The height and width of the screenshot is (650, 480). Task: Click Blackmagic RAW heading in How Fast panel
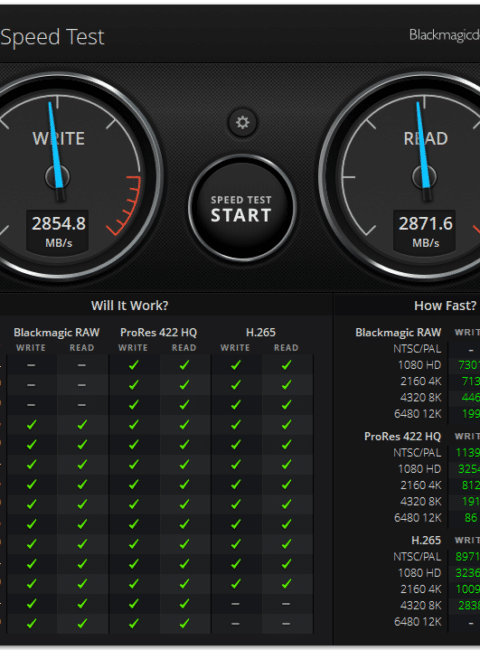[x=398, y=333]
